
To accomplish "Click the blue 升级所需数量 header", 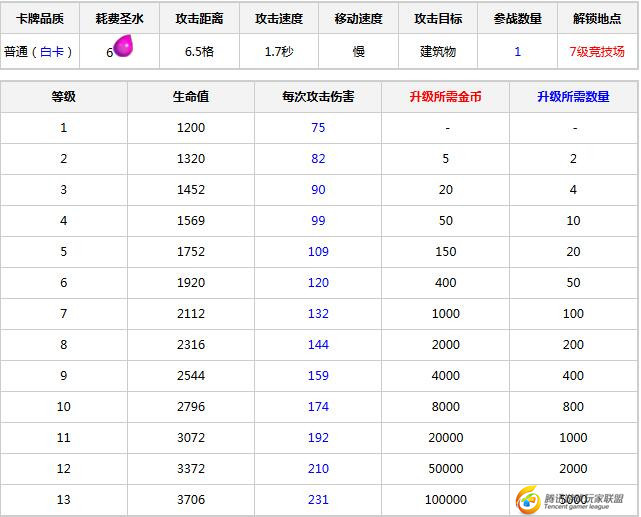I will pos(573,97).
